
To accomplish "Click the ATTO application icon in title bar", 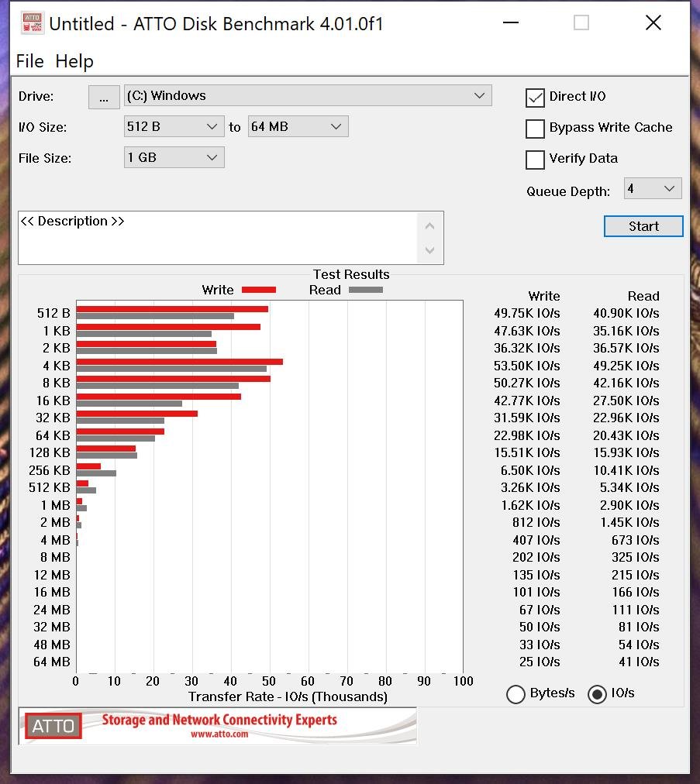I will point(32,23).
